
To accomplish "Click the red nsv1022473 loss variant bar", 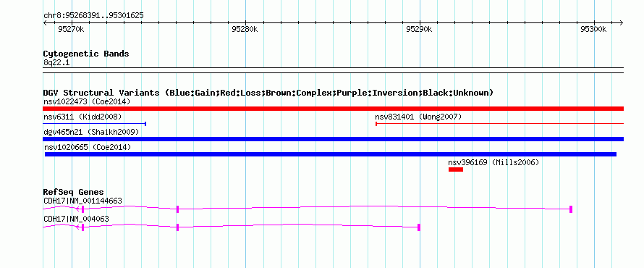I will (x=333, y=109).
